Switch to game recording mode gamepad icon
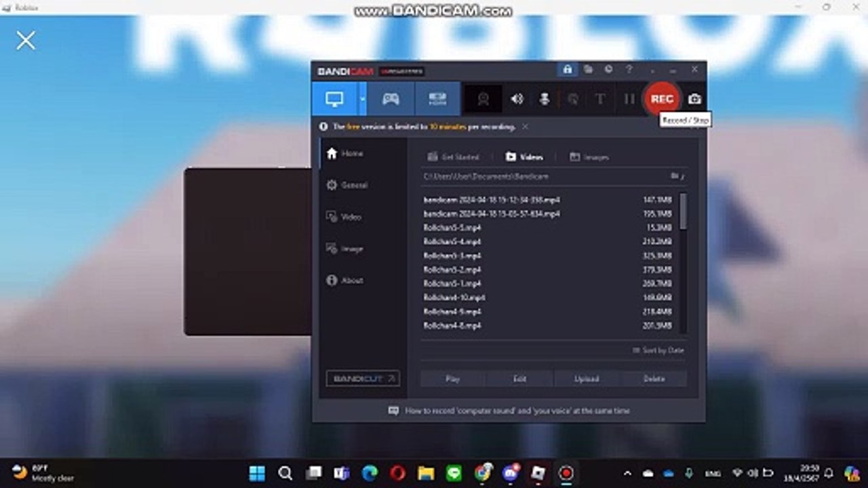Viewport: 868px width, 488px height. (x=391, y=99)
